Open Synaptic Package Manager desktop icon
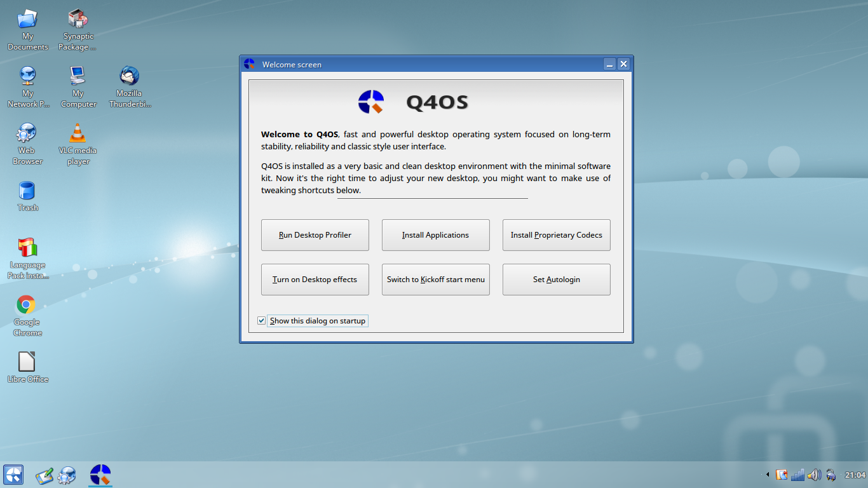This screenshot has height=488, width=868. click(x=78, y=30)
